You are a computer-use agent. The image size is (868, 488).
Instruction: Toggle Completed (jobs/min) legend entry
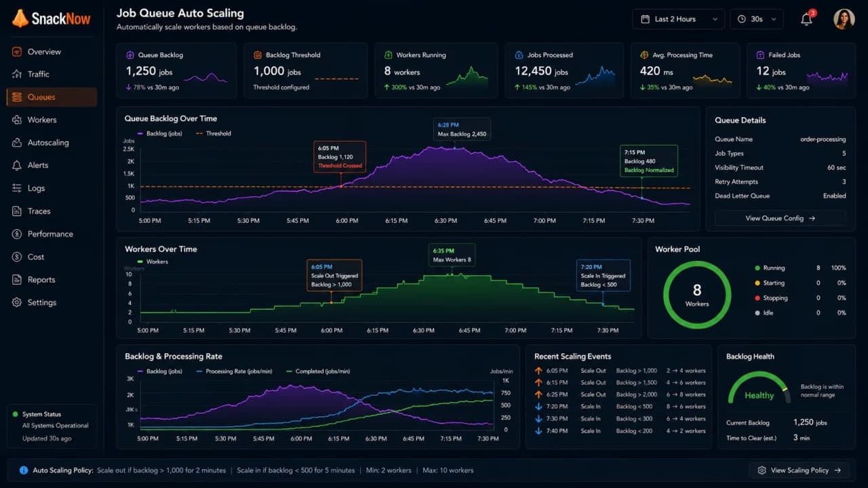(318, 371)
